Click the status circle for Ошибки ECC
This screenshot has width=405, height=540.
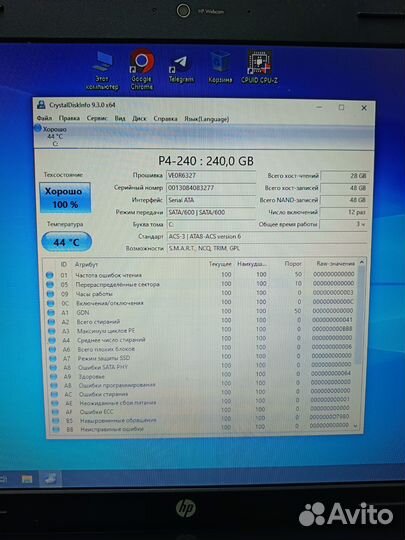click(55, 412)
